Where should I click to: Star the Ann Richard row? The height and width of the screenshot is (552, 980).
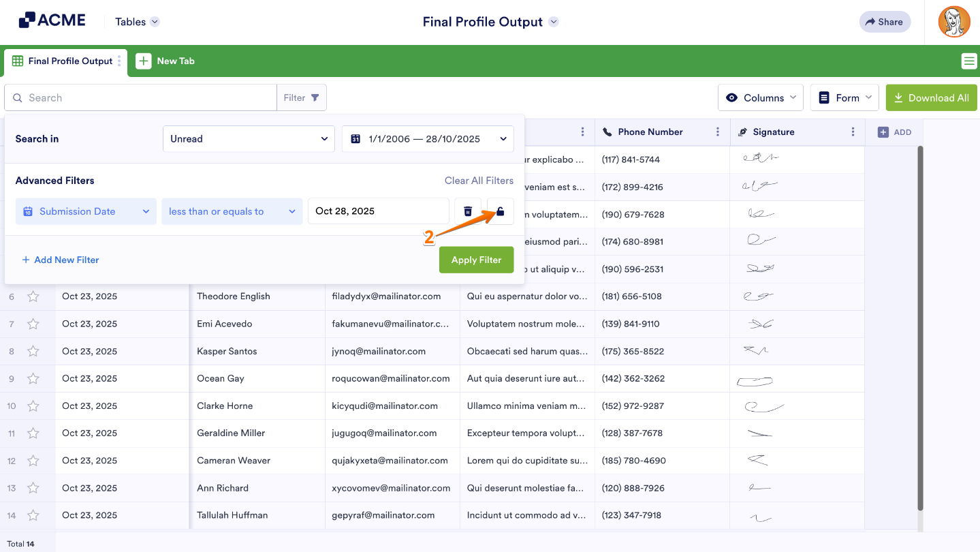(x=33, y=488)
